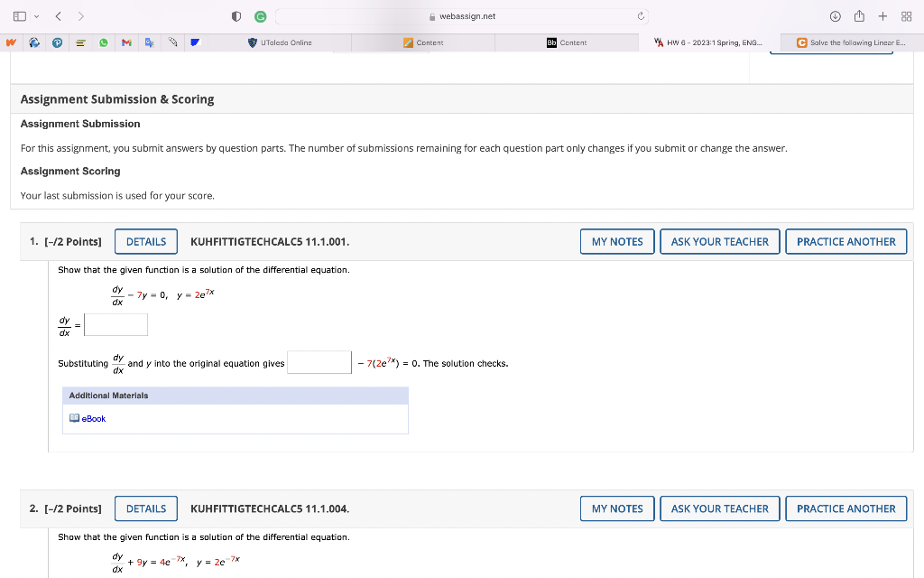Click the forward navigation arrow
Image resolution: width=924 pixels, height=578 pixels.
tap(81, 16)
